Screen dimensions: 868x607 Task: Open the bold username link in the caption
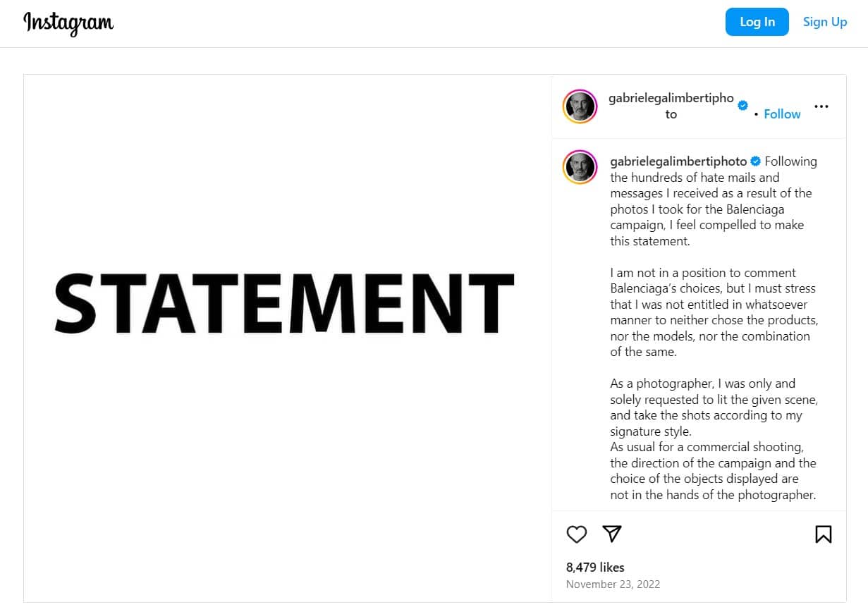click(x=678, y=161)
